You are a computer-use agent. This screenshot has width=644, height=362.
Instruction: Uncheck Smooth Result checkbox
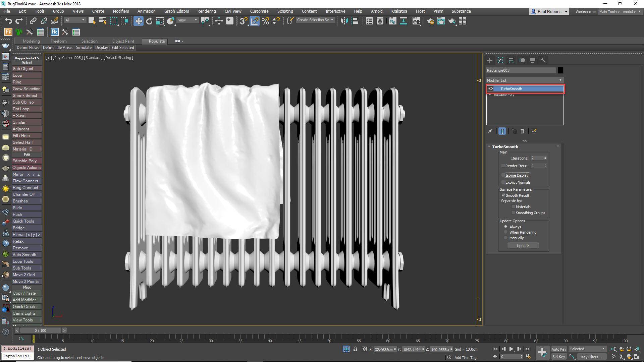503,195
